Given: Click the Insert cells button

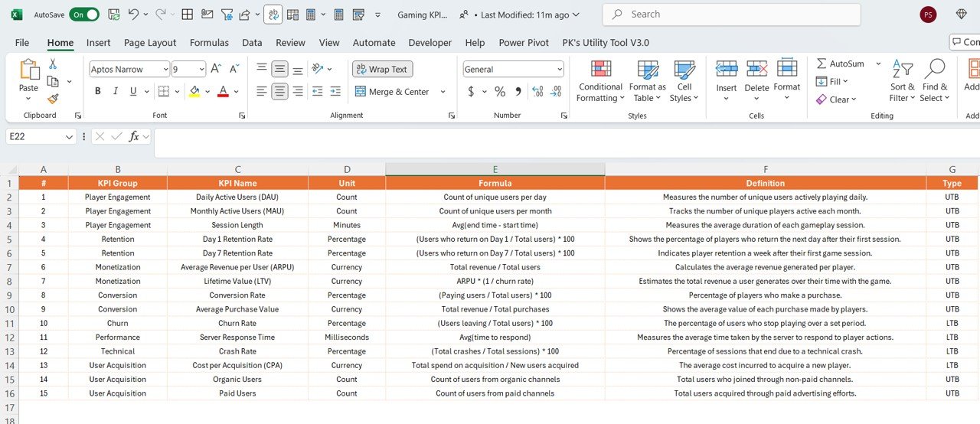Looking at the screenshot, I should 727,80.
